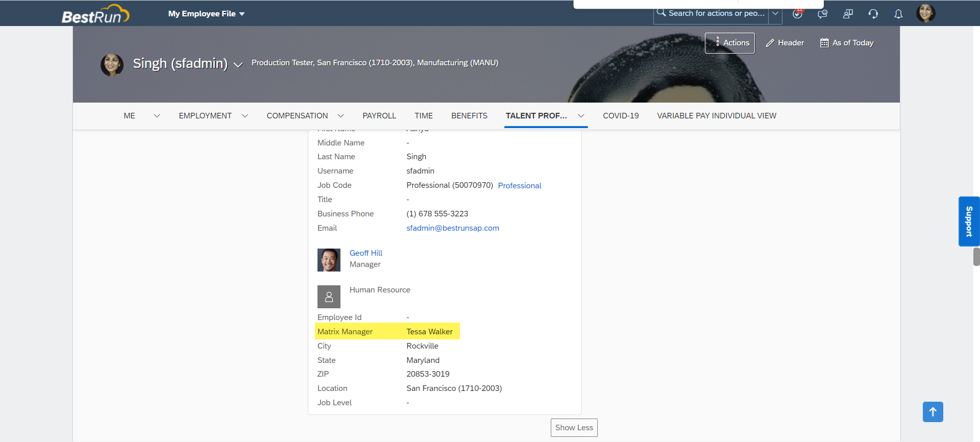Click Geoff Hill's manager photo
The height and width of the screenshot is (442, 980).
pos(329,260)
